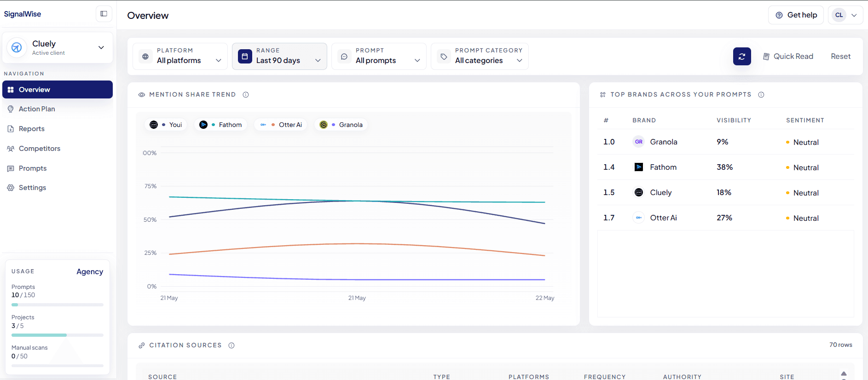Select the Fathom brand row
Image resolution: width=868 pixels, height=380 pixels.
[x=725, y=167]
